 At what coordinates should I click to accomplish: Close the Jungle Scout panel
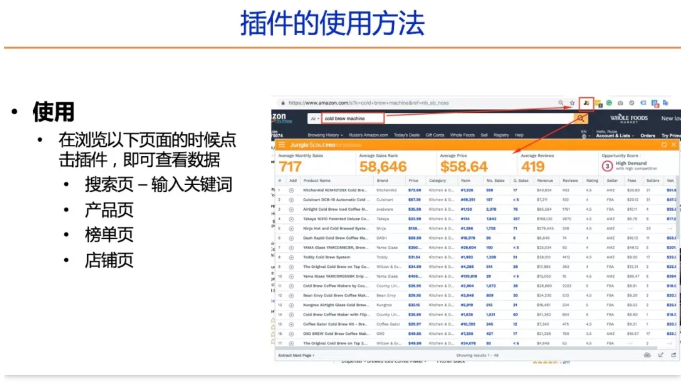coord(673,145)
